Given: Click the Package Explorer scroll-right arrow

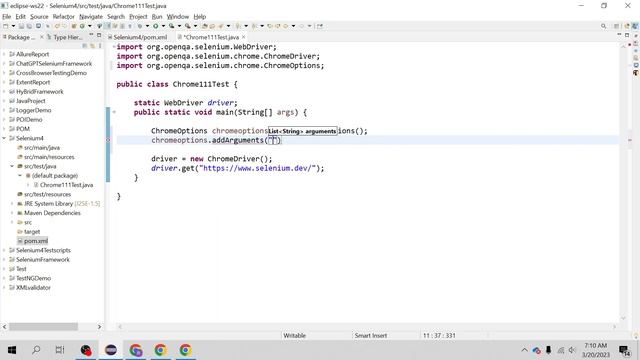Looking at the screenshot, I should 99,327.
